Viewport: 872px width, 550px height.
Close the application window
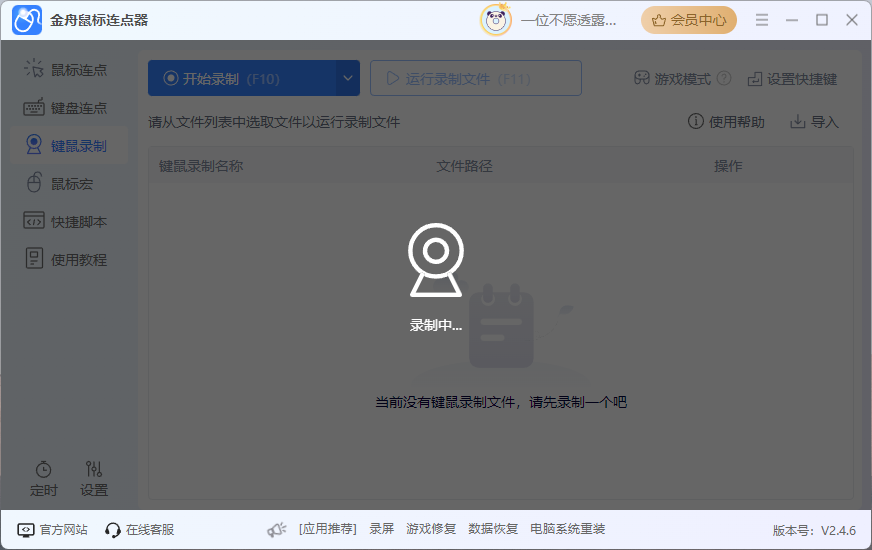[852, 20]
